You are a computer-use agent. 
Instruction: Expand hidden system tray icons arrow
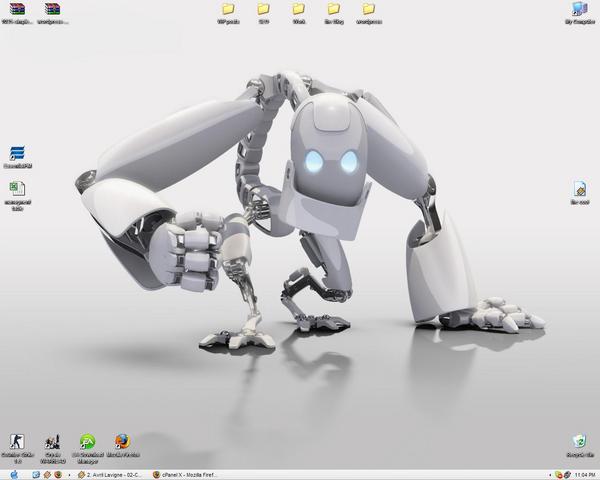(550, 475)
